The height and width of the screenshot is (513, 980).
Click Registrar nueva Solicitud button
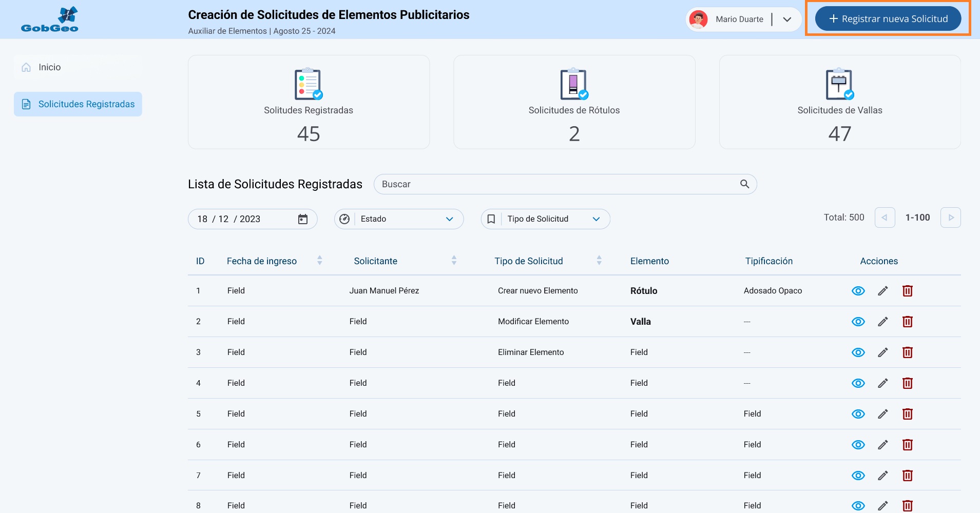pyautogui.click(x=888, y=19)
